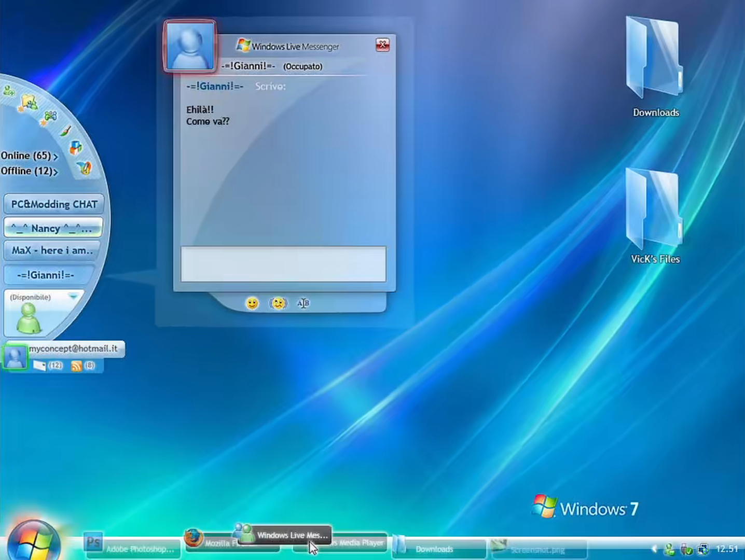The width and height of the screenshot is (745, 560).
Task: Show hidden tray icons arrow
Action: point(654,549)
